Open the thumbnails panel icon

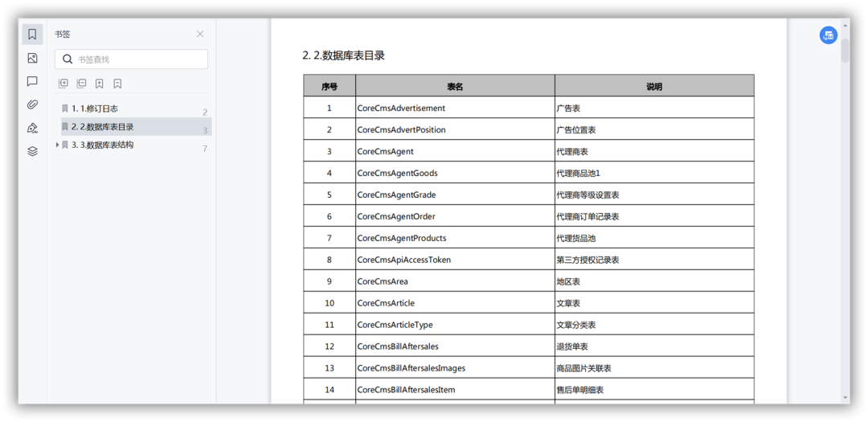(x=32, y=58)
